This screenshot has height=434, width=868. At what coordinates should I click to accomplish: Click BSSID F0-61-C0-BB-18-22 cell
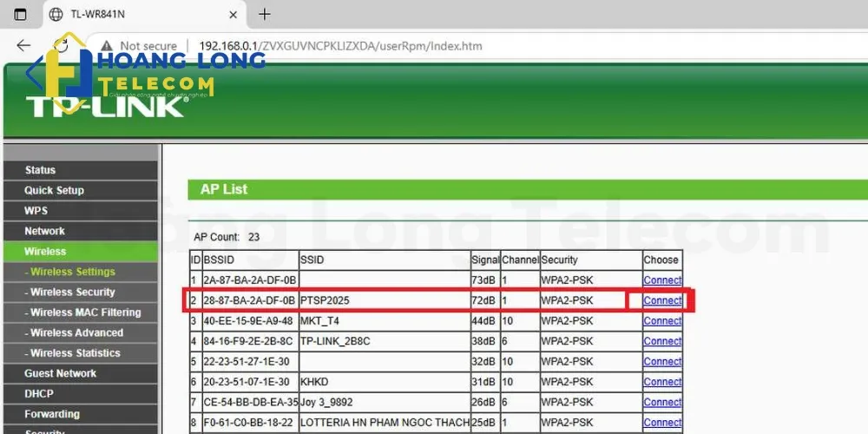(250, 423)
